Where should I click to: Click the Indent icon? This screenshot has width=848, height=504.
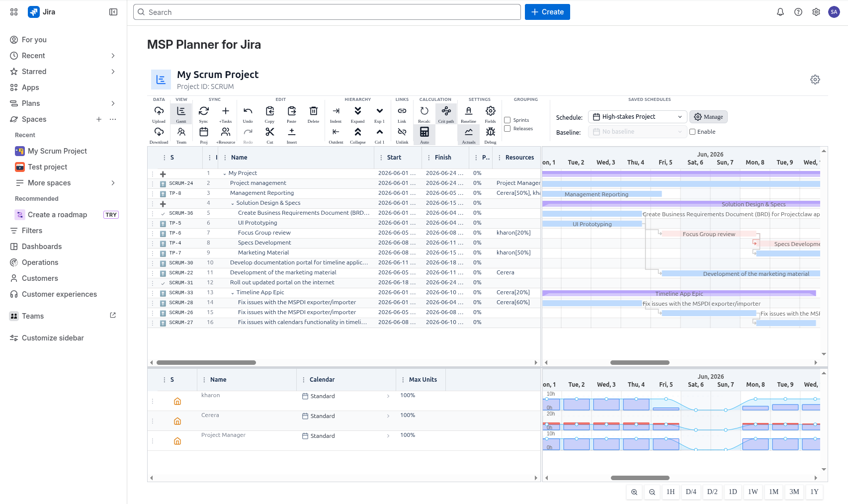click(x=336, y=114)
